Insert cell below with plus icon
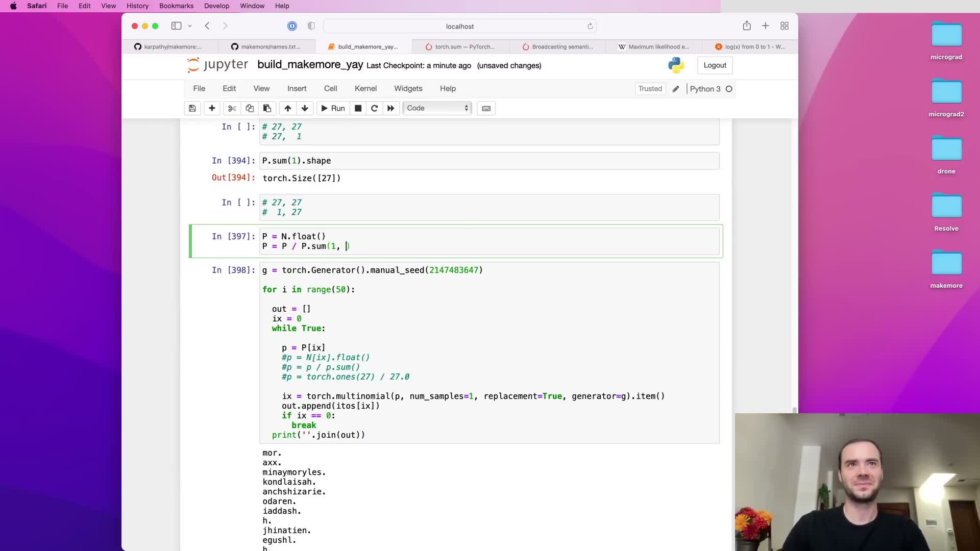The height and width of the screenshot is (551, 980). pyautogui.click(x=212, y=108)
